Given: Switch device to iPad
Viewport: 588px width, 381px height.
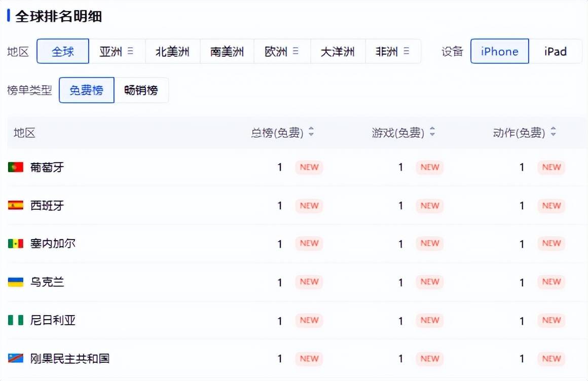Looking at the screenshot, I should tap(555, 51).
